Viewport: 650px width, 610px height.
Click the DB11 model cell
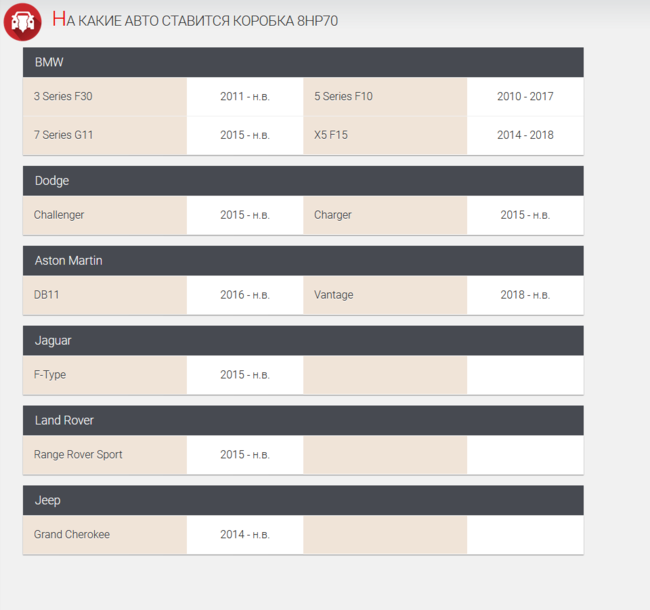pos(105,295)
